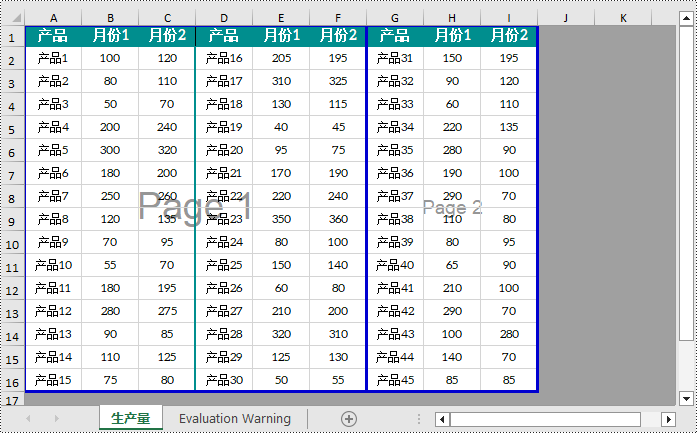Open the Evaluation Warning sheet tab
This screenshot has width=697, height=433.
click(235, 418)
